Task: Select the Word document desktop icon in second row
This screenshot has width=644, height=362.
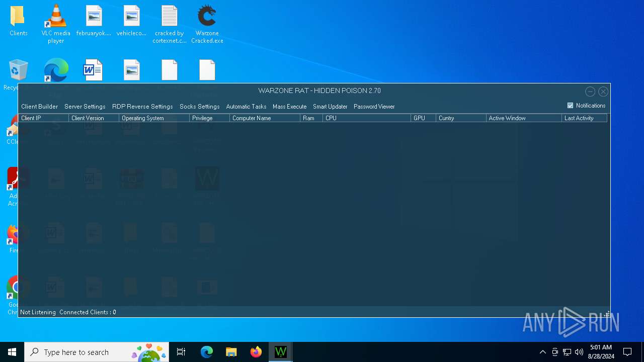Action: point(94,70)
